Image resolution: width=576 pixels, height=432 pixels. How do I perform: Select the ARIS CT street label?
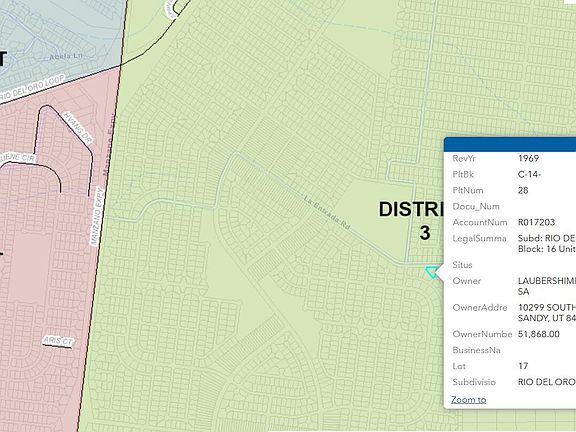tap(58, 341)
